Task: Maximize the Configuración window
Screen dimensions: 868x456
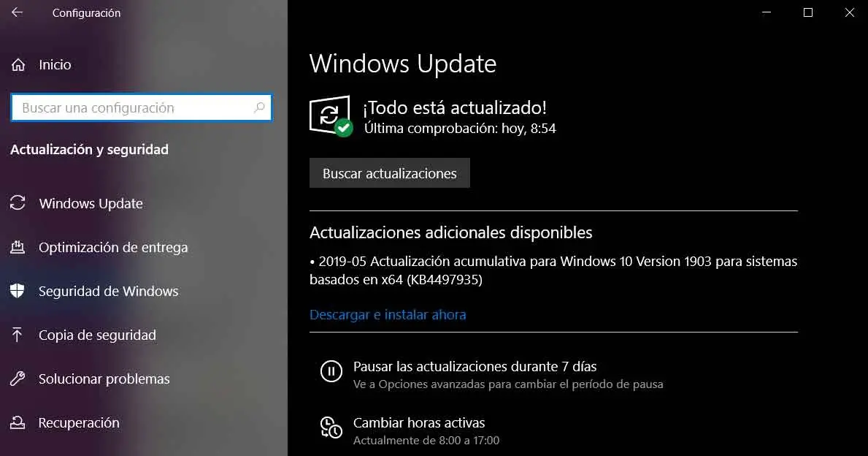Action: [807, 12]
